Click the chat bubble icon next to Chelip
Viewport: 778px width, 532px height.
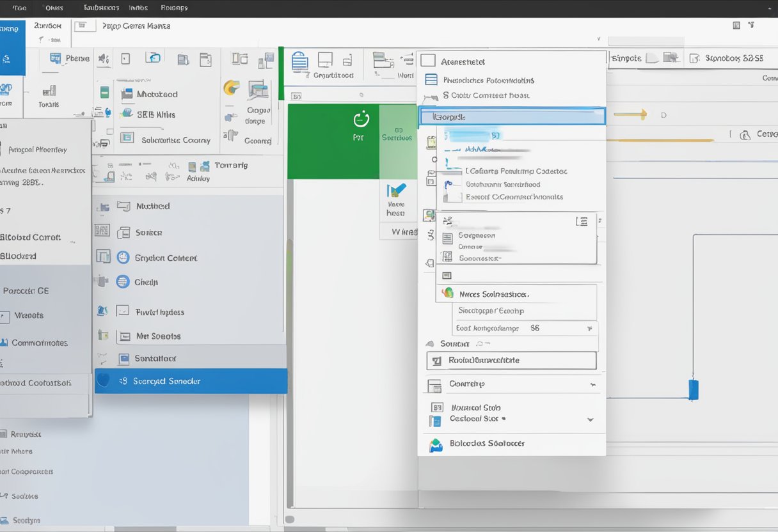(x=122, y=281)
